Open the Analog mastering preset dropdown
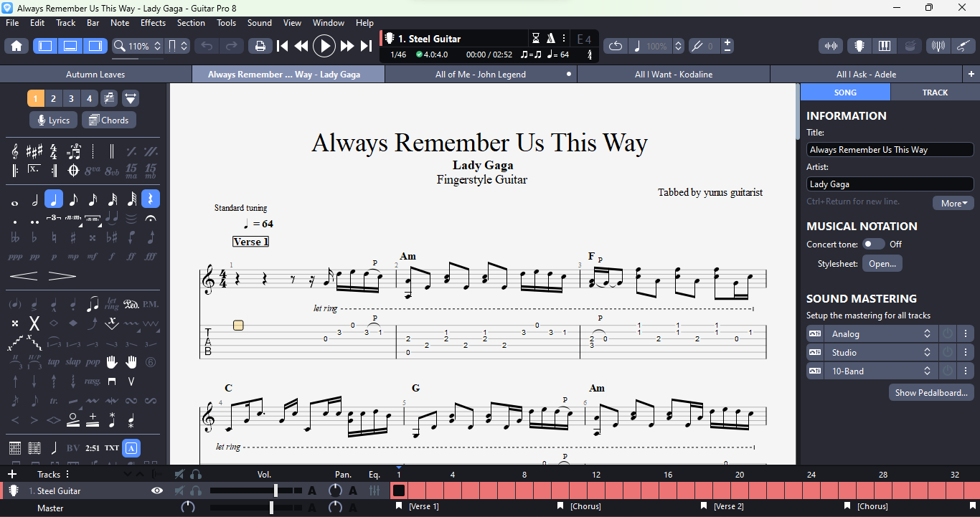980x517 pixels. click(880, 334)
